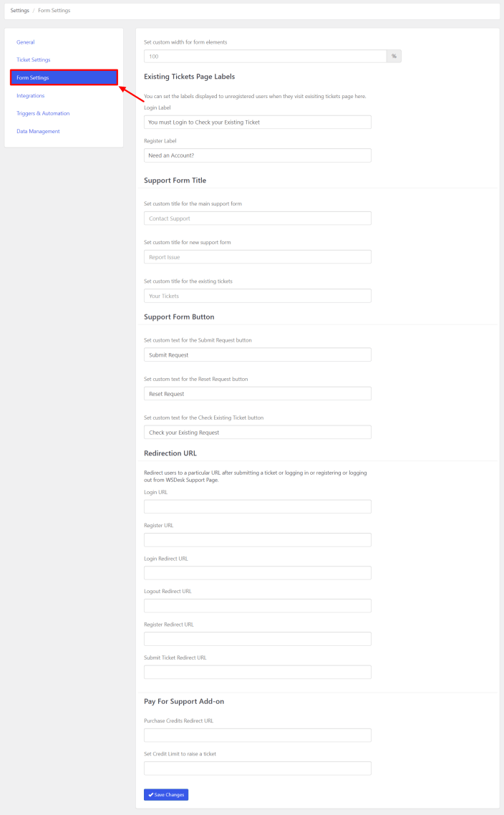The height and width of the screenshot is (815, 504).
Task: Edit the Submit Request button text
Action: click(x=257, y=355)
